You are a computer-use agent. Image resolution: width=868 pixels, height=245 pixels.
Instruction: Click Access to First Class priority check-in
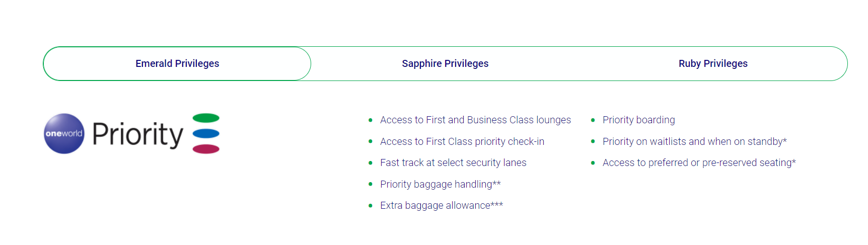click(462, 141)
